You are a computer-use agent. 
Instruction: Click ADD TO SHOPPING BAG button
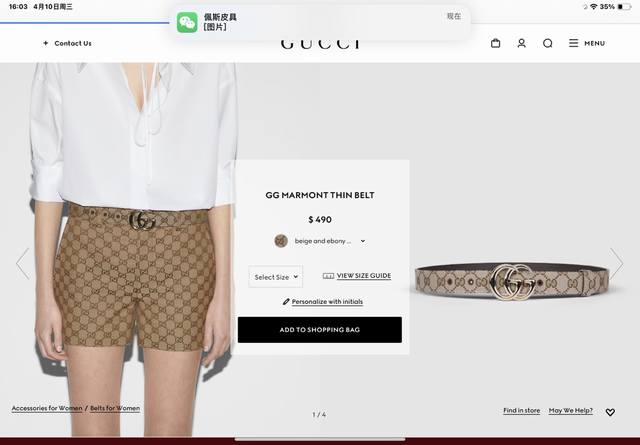[320, 330]
